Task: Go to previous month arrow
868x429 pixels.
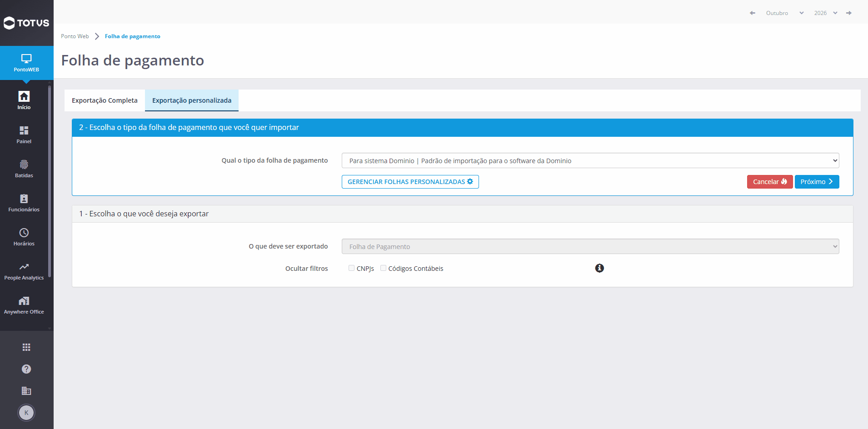Action: pyautogui.click(x=753, y=13)
